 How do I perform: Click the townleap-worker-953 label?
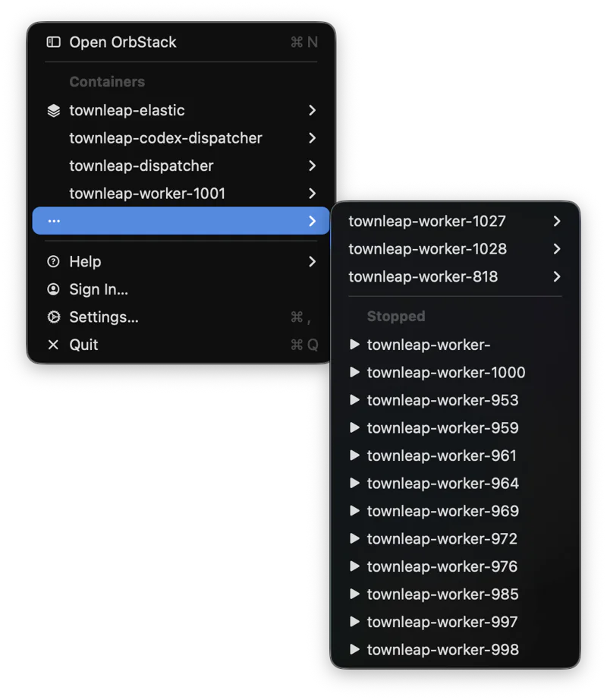[x=443, y=400]
